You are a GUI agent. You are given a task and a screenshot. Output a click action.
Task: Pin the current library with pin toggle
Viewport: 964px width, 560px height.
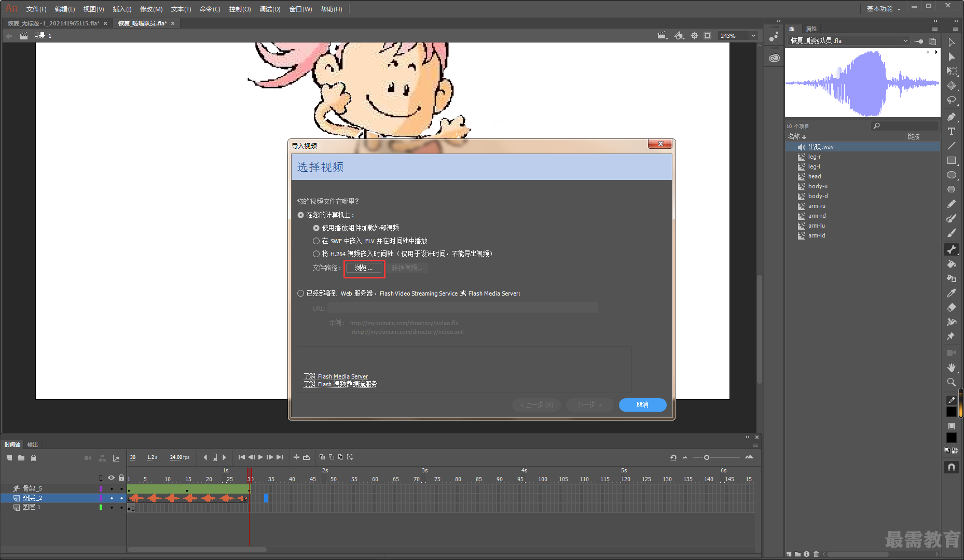tap(919, 41)
